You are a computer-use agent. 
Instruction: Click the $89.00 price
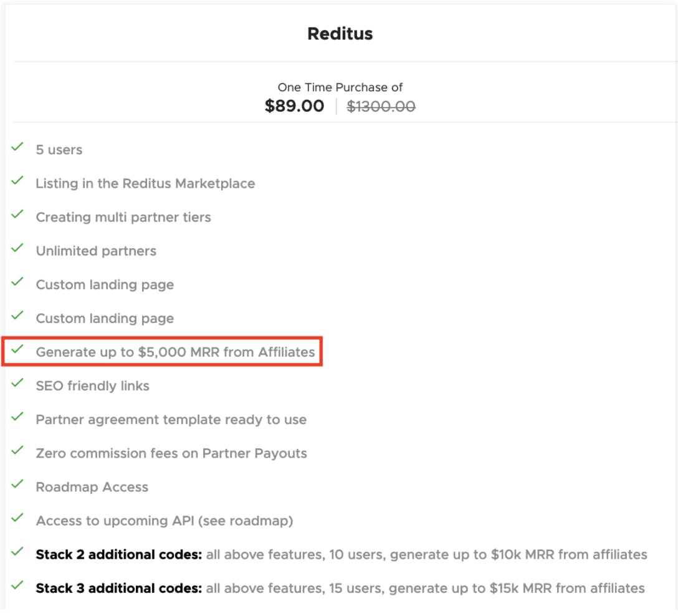click(x=295, y=106)
